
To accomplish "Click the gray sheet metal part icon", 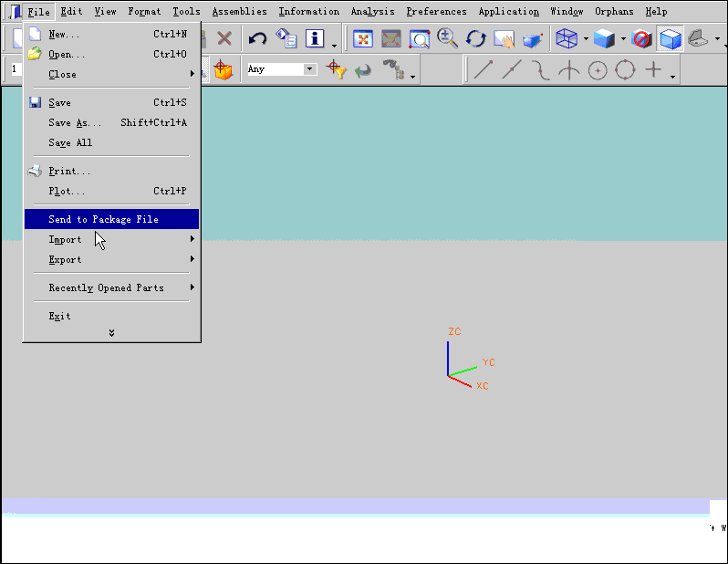I will pyautogui.click(x=698, y=38).
